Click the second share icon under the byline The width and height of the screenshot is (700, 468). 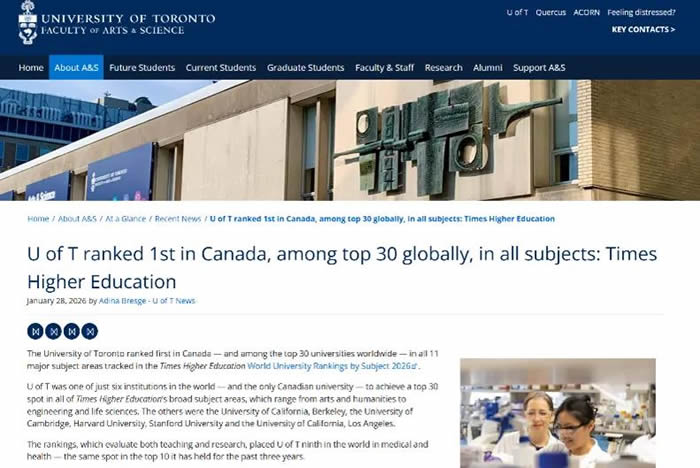pyautogui.click(x=54, y=331)
